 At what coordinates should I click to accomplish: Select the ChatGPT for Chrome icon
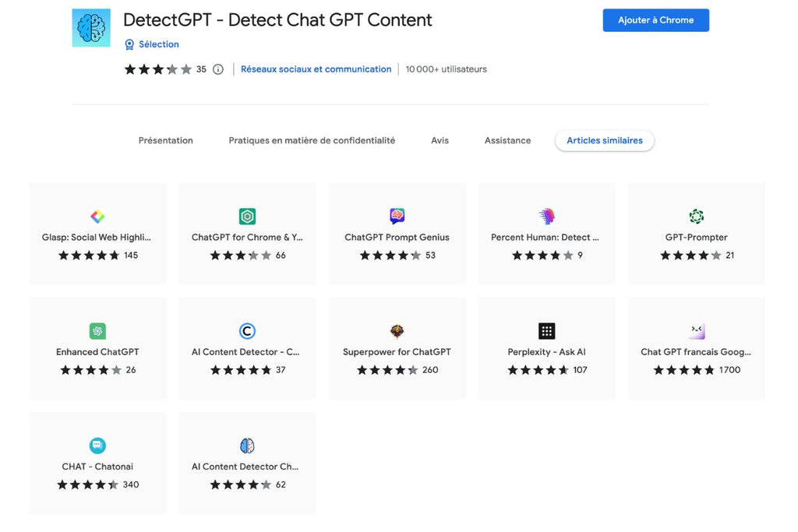[247, 217]
